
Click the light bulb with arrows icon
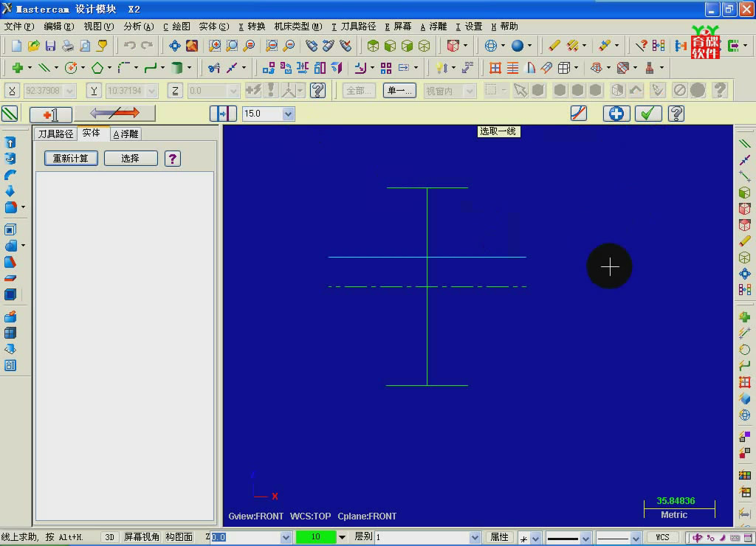click(441, 68)
